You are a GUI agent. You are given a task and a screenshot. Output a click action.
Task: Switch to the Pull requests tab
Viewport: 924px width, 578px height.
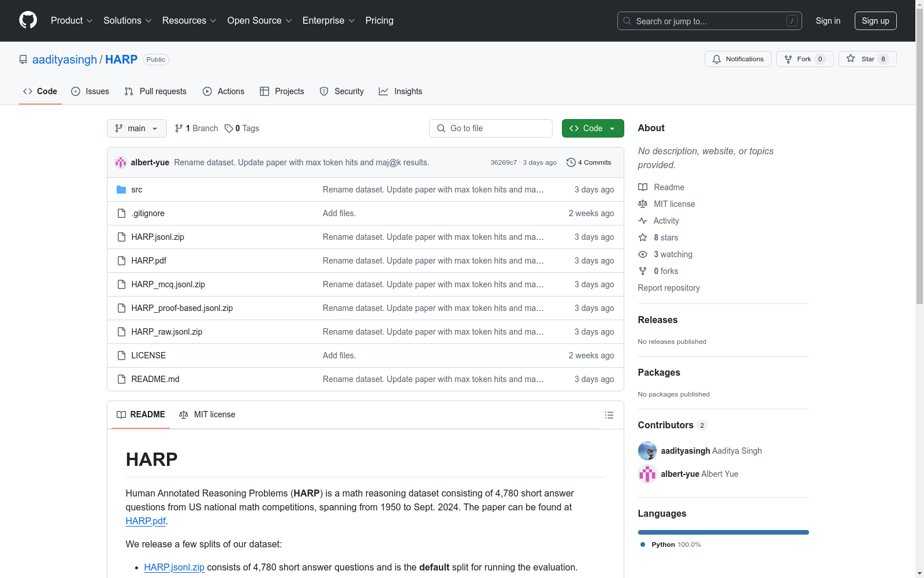click(x=155, y=91)
